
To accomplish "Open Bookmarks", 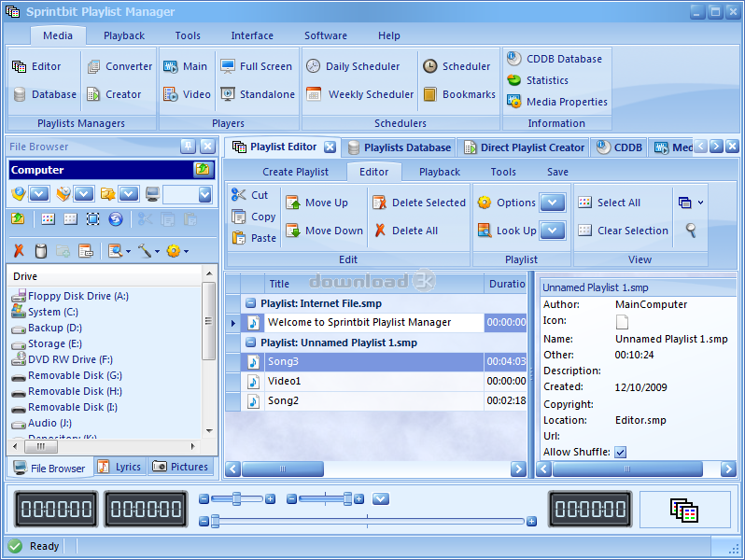I will [x=459, y=94].
